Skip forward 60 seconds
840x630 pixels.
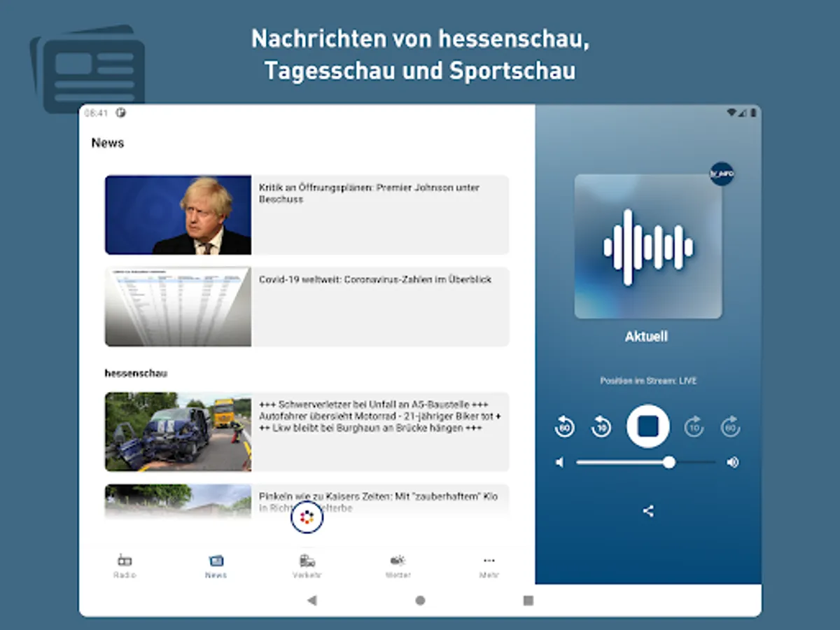pyautogui.click(x=731, y=426)
